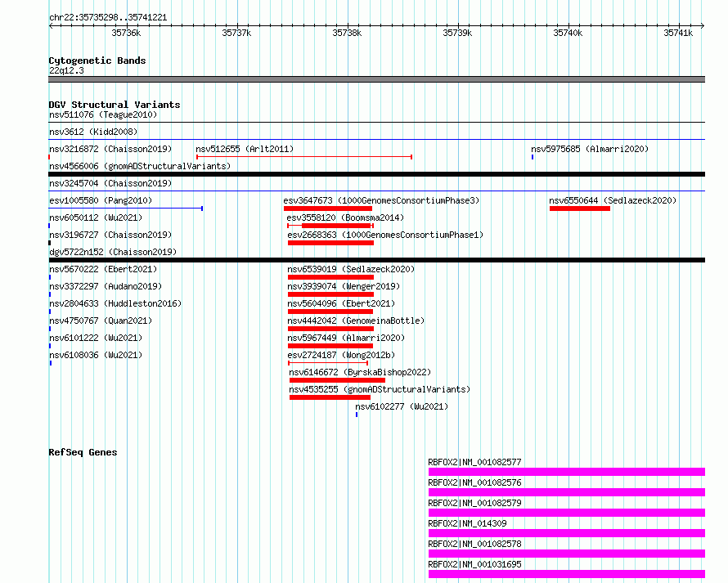Open dgv5722n152 (Chaisson2019) variant label
728x583 pixels.
pos(113,252)
